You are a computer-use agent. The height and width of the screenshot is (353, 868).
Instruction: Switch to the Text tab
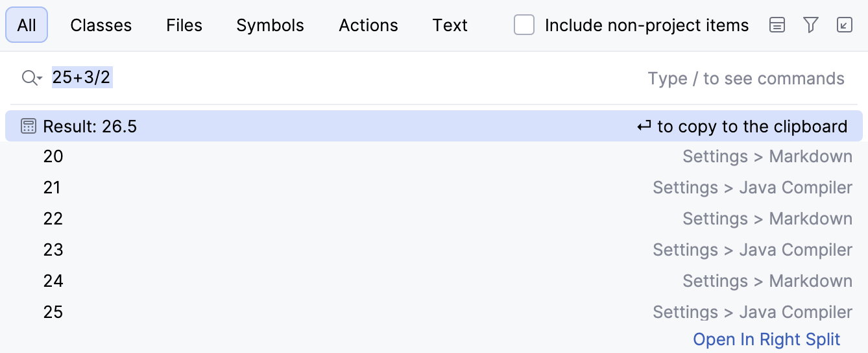point(450,25)
